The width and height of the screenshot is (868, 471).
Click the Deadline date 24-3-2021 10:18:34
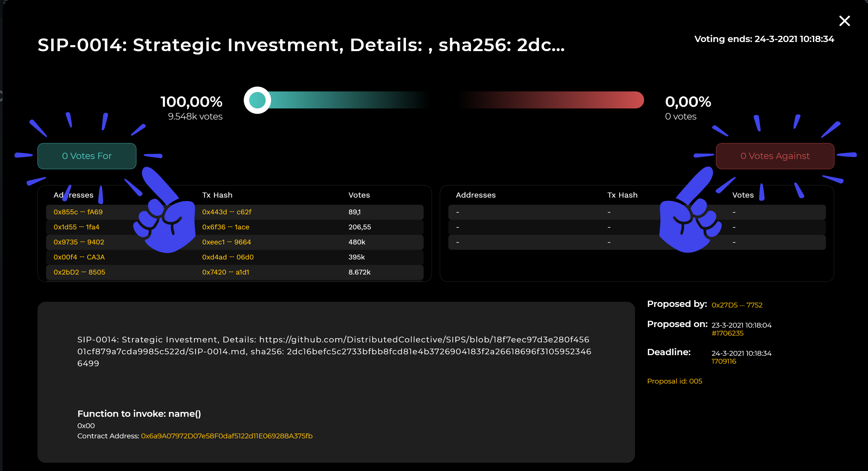pyautogui.click(x=741, y=353)
